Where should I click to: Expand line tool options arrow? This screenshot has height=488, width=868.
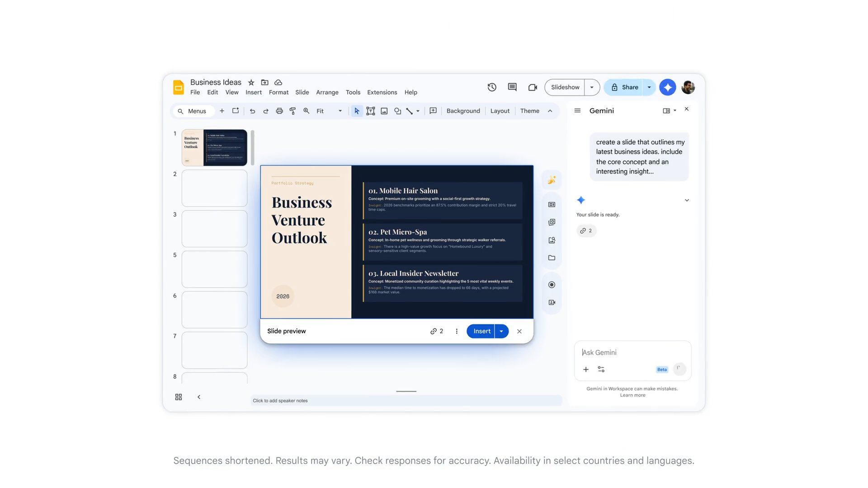[x=418, y=111]
